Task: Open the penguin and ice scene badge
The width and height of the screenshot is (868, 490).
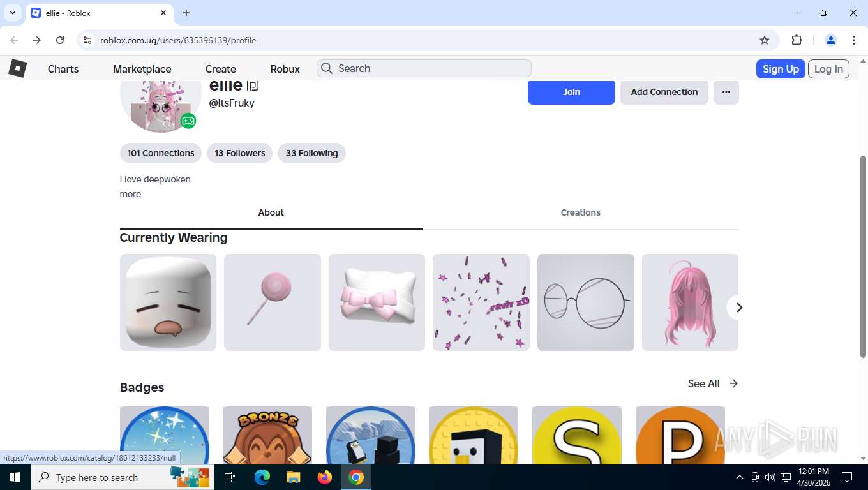Action: (371, 435)
